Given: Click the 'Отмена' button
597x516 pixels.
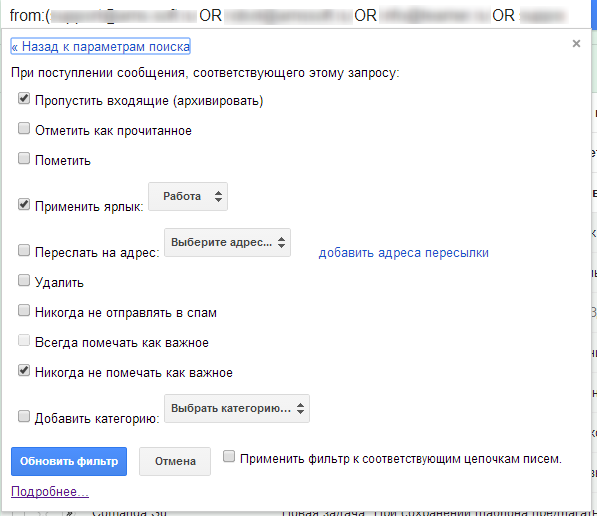Looking at the screenshot, I should point(175,462).
